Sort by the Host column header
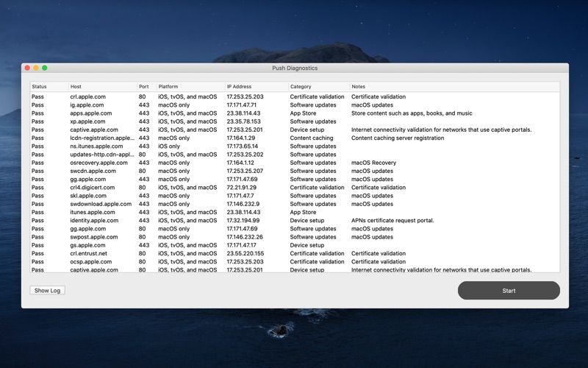This screenshot has width=588, height=368. (x=103, y=86)
